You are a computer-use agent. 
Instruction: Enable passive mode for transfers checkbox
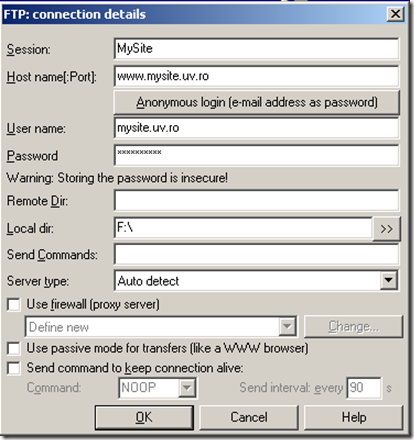[14, 348]
